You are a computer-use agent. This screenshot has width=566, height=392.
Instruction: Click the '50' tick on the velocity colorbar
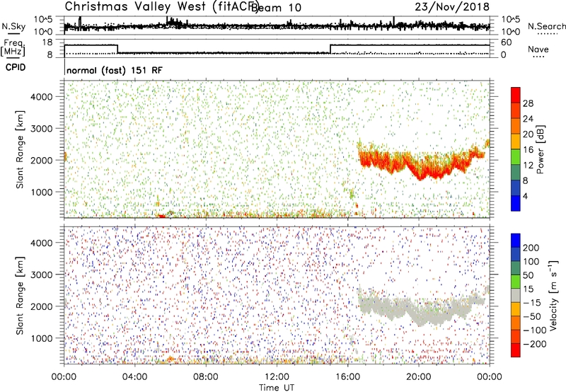coord(528,275)
